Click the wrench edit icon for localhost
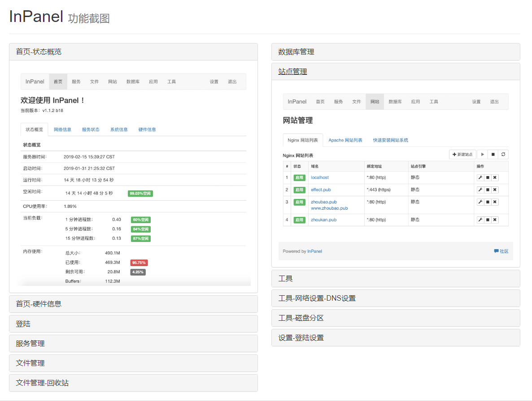This screenshot has width=532, height=401. pos(480,177)
